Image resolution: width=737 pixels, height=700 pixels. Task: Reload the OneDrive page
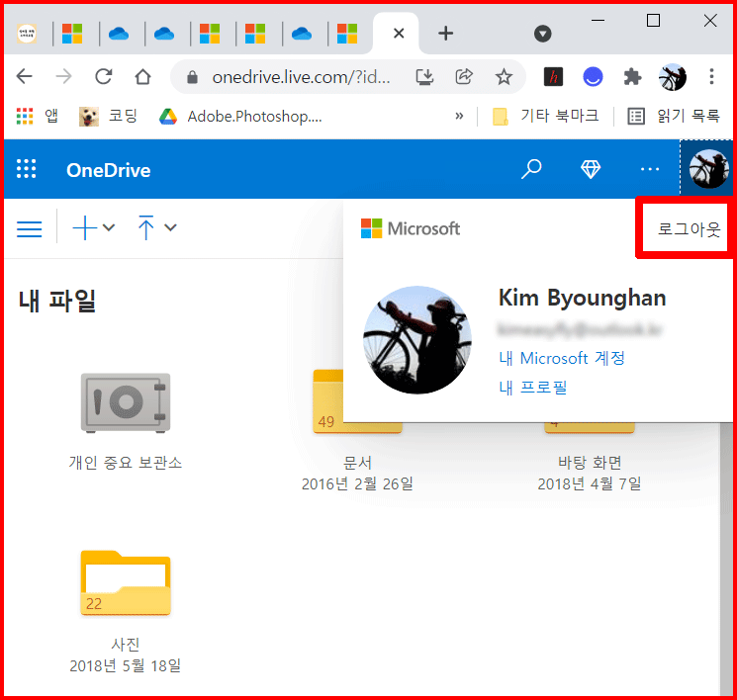coord(104,76)
